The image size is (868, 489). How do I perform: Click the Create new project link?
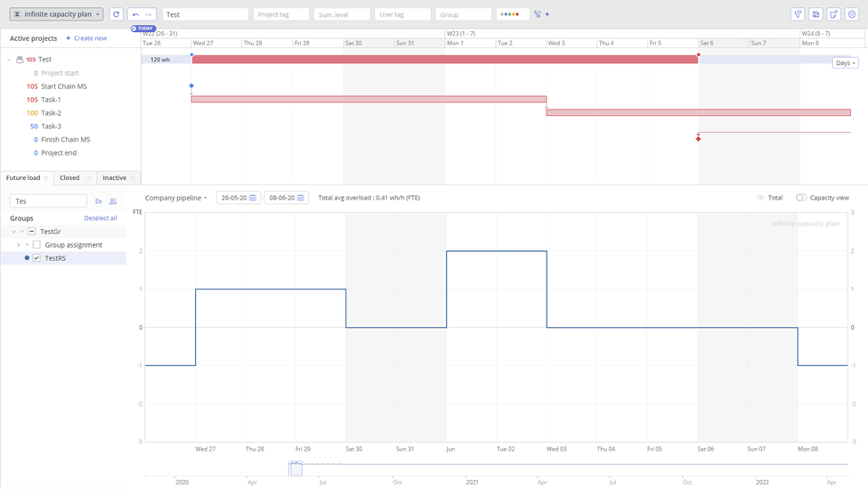tap(86, 38)
